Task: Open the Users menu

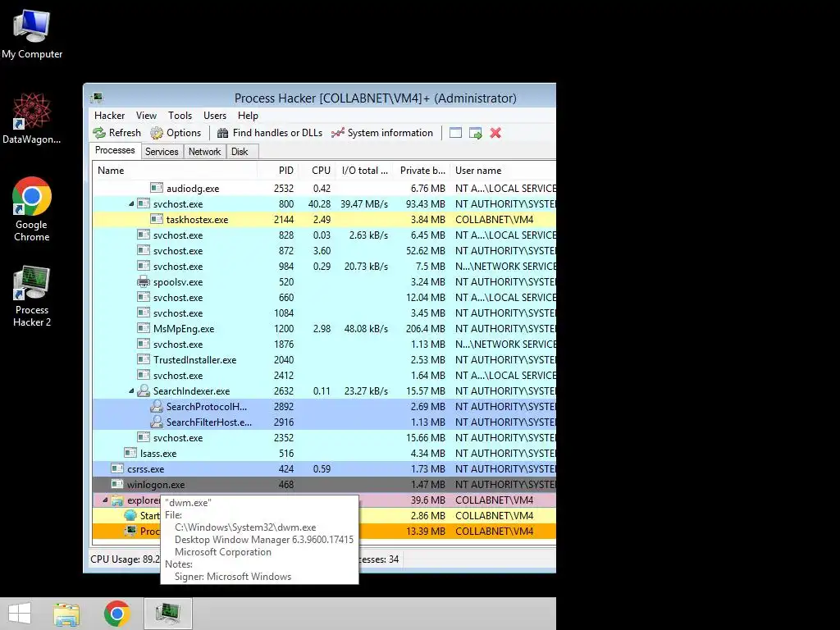Action: 214,116
